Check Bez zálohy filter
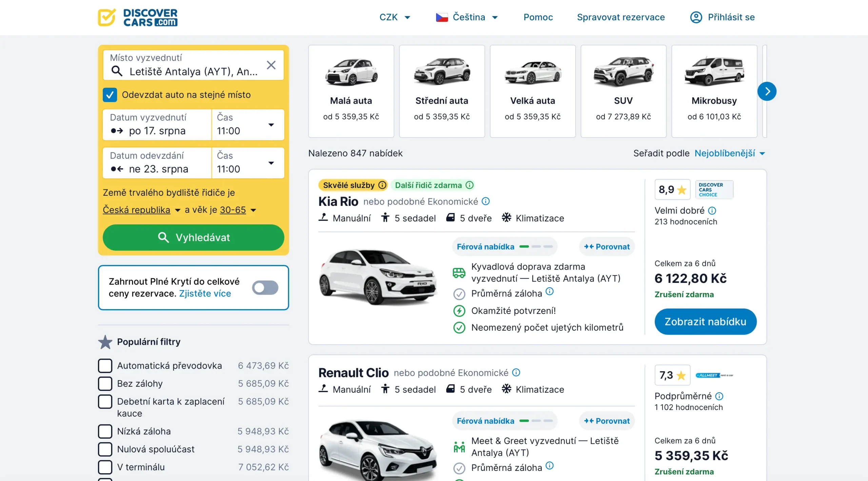Screen dimensions: 868x481 (105, 383)
